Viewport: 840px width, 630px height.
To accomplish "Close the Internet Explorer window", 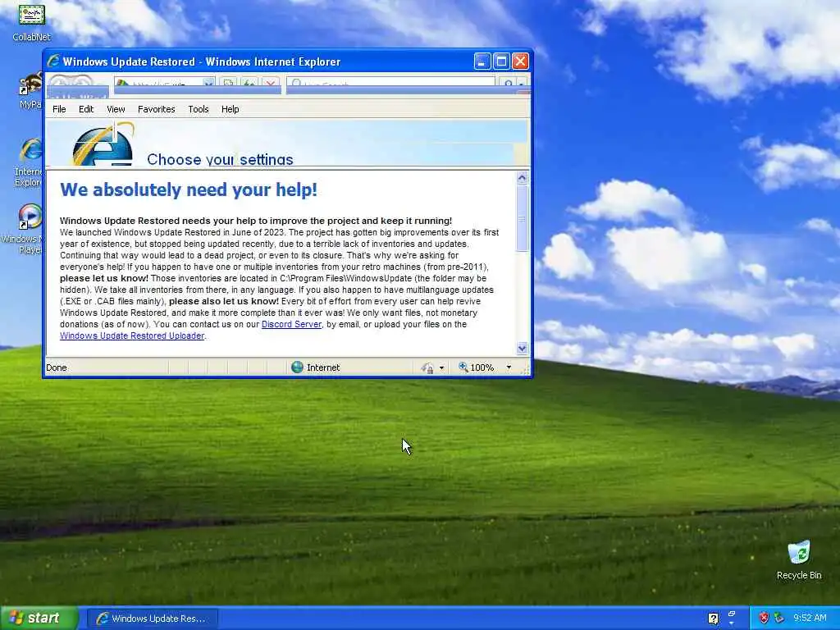I will click(520, 62).
